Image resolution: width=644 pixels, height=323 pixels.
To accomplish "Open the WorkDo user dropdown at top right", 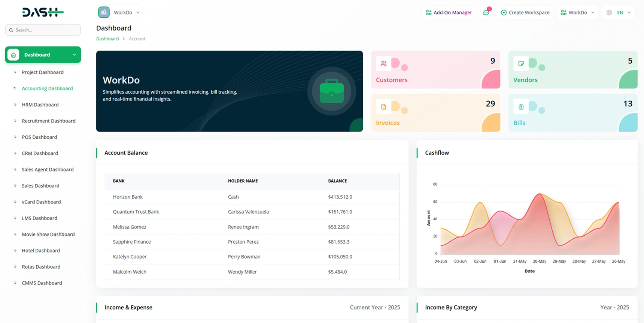I will [577, 13].
